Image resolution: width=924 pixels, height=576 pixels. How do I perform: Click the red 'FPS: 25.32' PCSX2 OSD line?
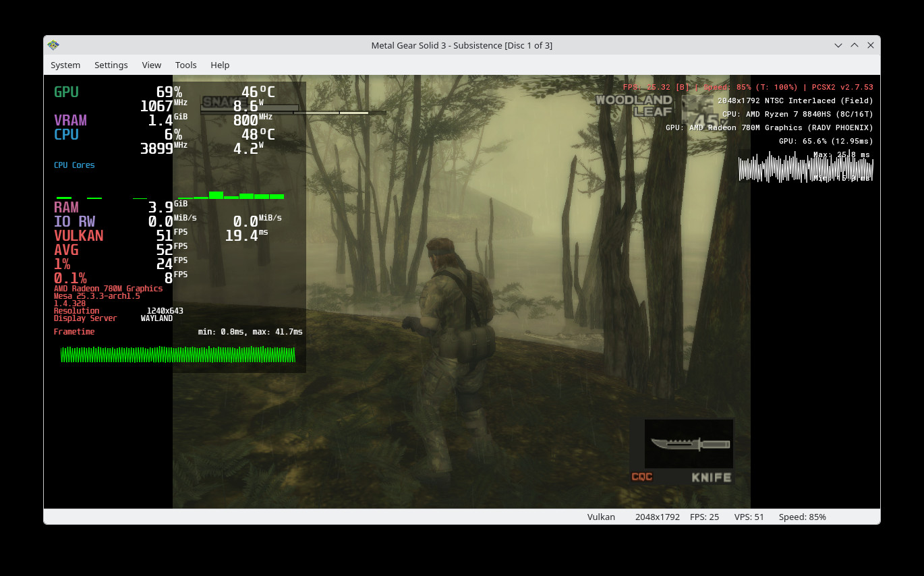[748, 87]
